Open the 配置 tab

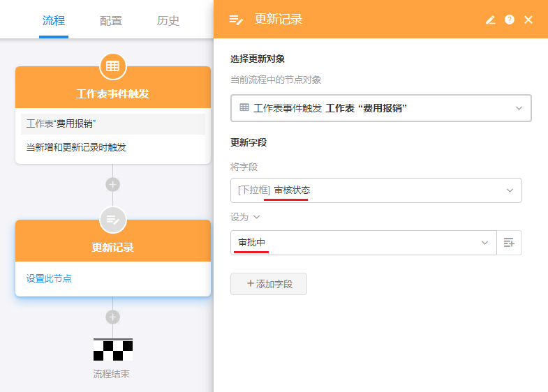[111, 20]
